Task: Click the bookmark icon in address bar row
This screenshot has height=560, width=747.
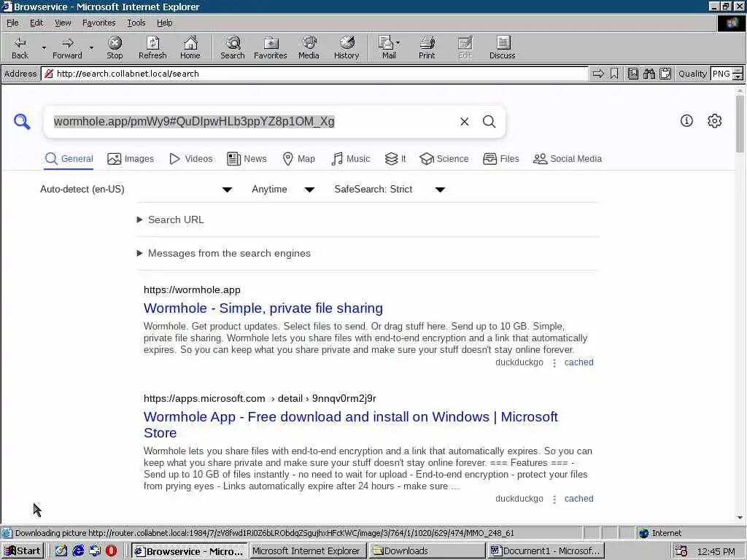Action: pos(614,74)
